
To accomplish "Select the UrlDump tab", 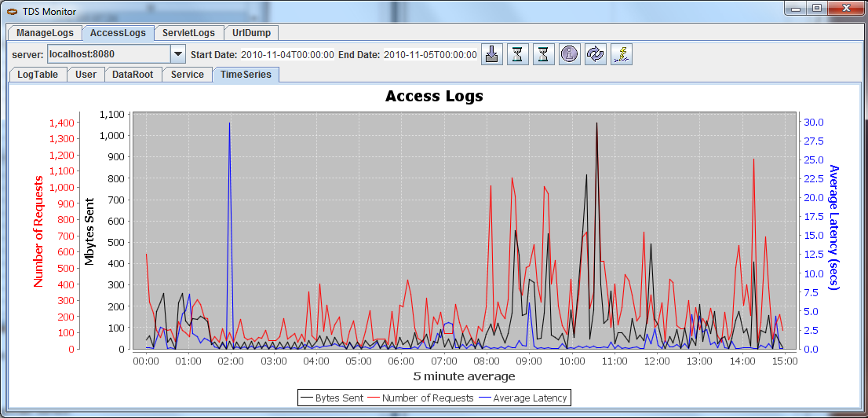I will (252, 33).
